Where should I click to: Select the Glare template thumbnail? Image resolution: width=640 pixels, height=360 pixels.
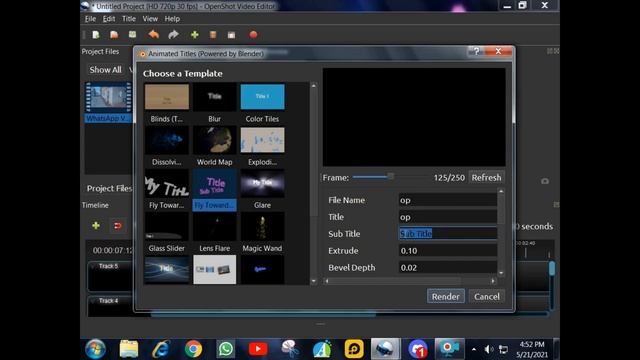(262, 184)
